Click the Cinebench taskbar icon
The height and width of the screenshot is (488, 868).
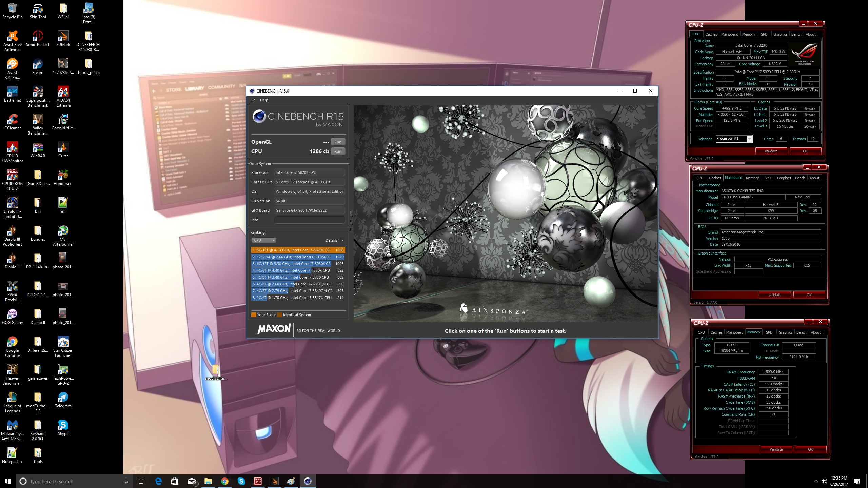click(x=308, y=481)
